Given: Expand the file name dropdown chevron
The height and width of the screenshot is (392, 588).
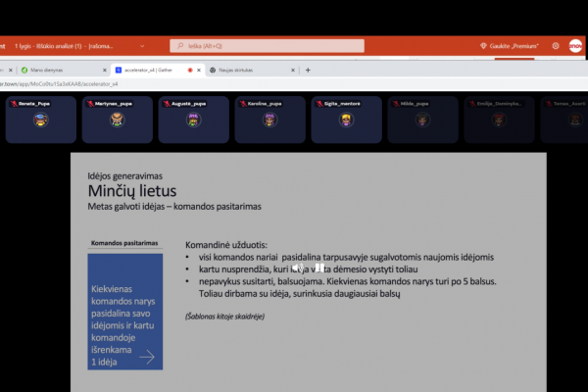Looking at the screenshot, I should click(x=142, y=46).
